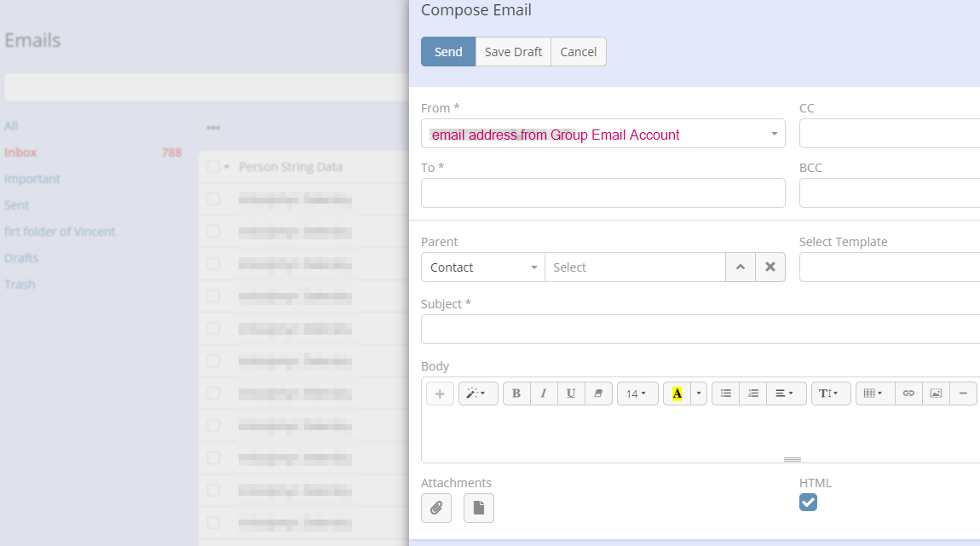Click the underline formatting icon
The width and height of the screenshot is (980, 546).
(571, 394)
